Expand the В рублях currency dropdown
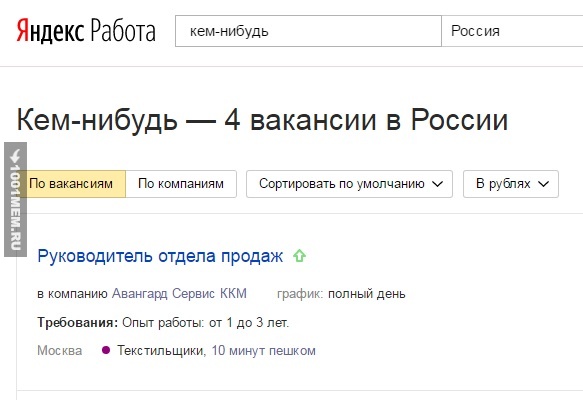583x400 pixels. [510, 184]
